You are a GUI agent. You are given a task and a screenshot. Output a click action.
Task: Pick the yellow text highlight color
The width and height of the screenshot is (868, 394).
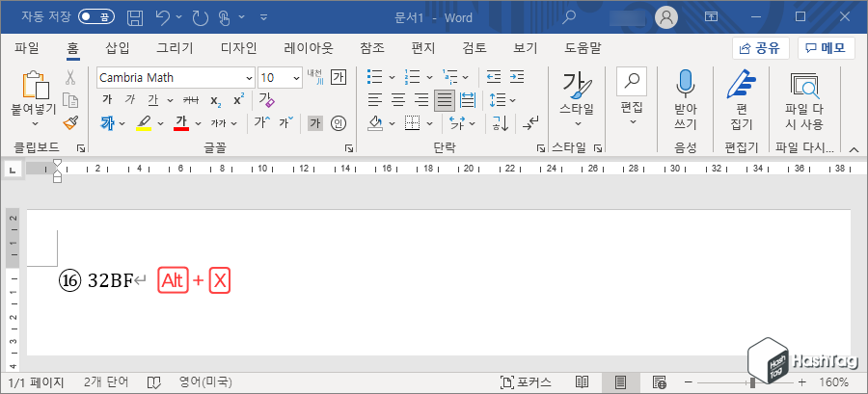tap(144, 123)
